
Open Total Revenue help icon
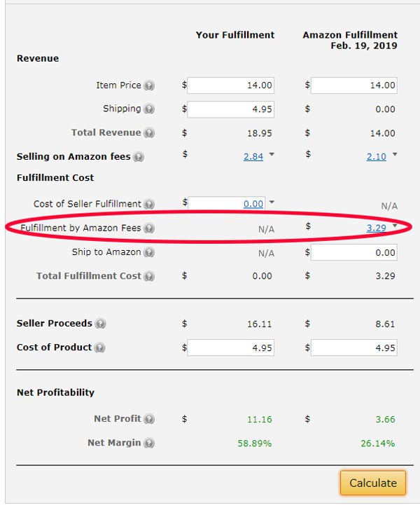click(x=149, y=133)
